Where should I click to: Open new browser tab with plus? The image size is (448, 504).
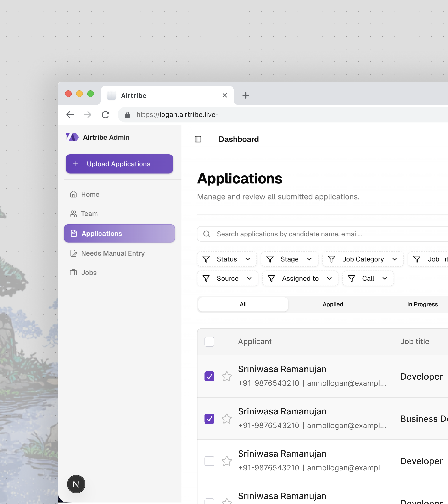click(246, 95)
